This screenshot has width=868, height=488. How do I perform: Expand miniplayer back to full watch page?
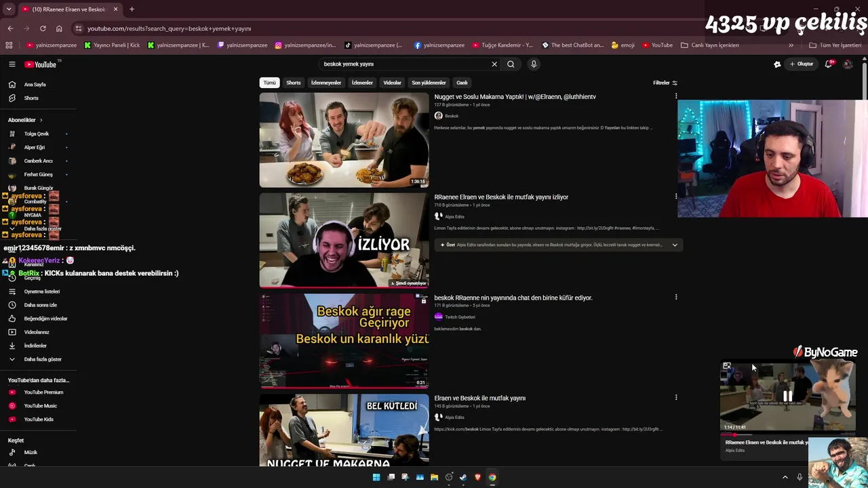[x=727, y=367]
